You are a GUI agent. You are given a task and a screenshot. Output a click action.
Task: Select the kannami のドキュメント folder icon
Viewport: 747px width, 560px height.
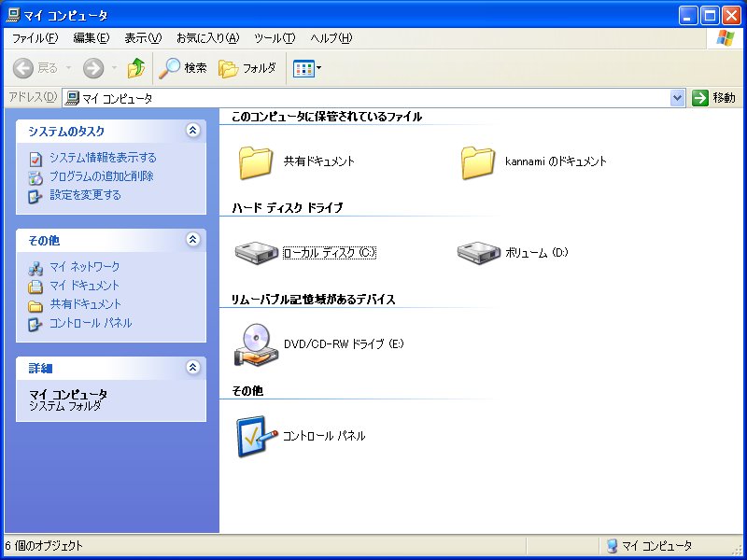(x=478, y=162)
